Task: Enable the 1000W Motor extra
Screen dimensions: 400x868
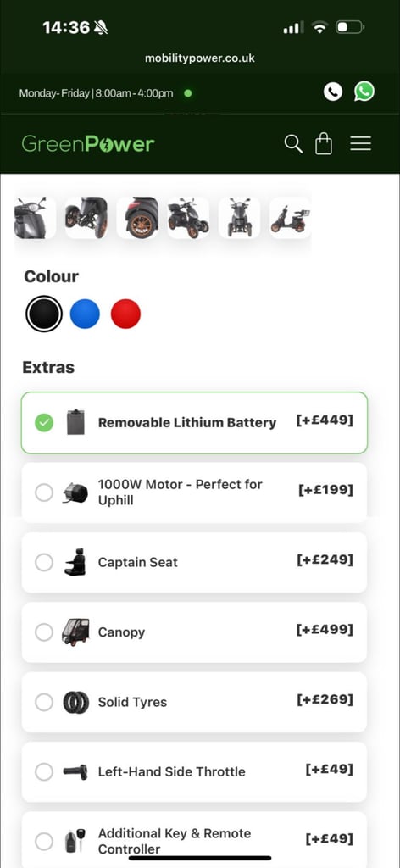Action: (x=194, y=492)
